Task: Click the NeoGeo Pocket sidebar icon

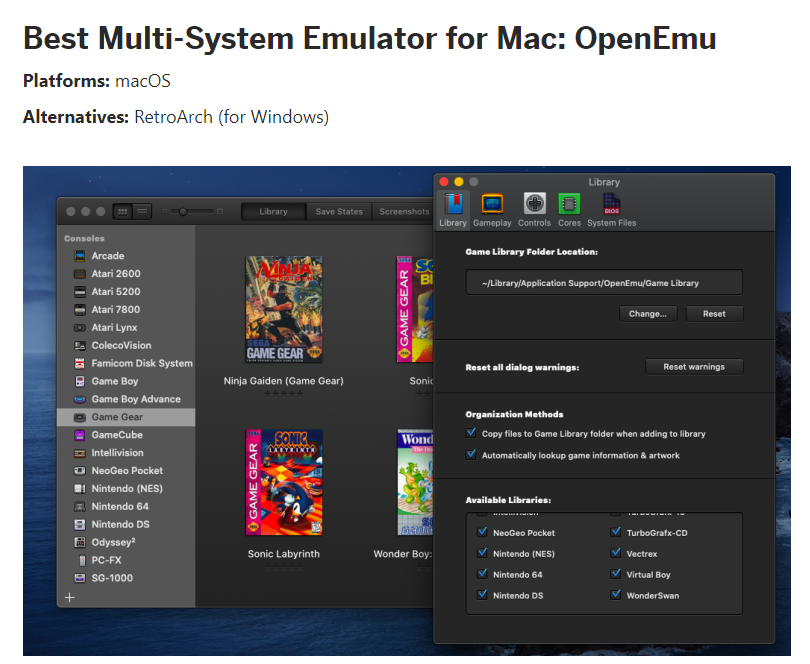Action: [x=80, y=471]
